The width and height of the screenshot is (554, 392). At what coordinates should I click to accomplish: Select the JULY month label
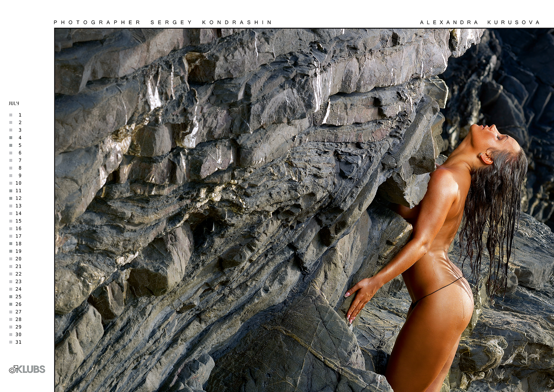click(14, 103)
